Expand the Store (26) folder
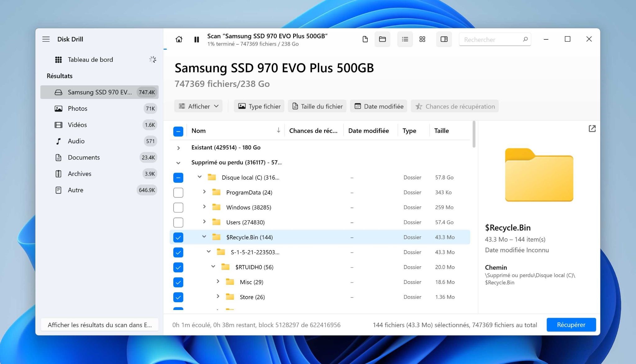 coord(218,296)
